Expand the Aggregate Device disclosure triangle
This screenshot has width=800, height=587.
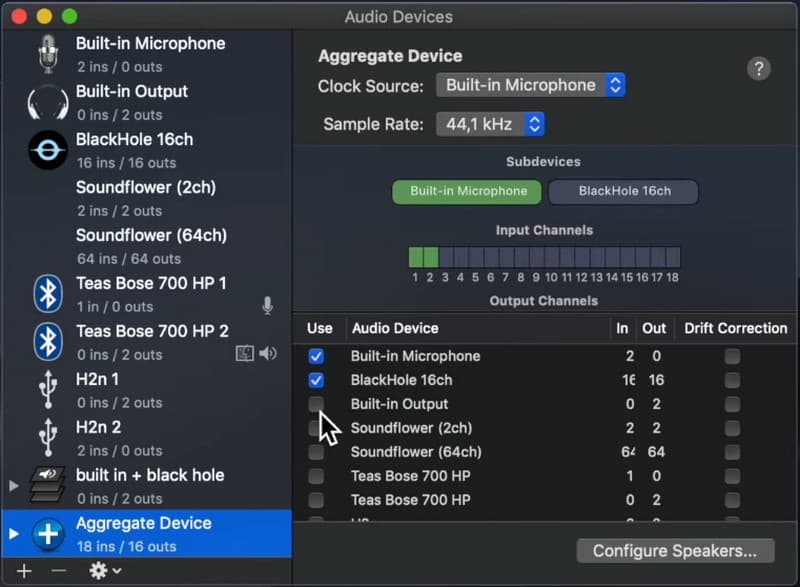pyautogui.click(x=14, y=534)
